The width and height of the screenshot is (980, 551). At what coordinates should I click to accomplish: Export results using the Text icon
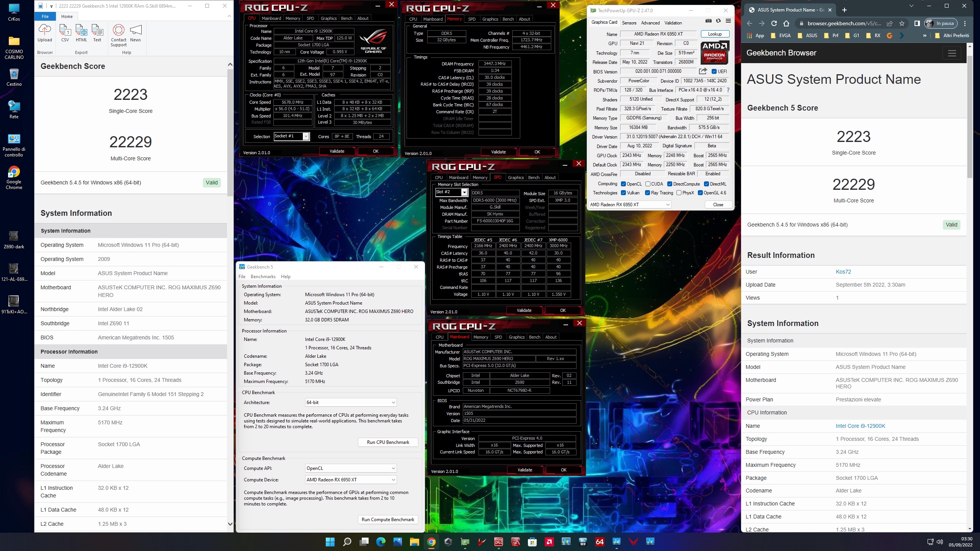97,33
